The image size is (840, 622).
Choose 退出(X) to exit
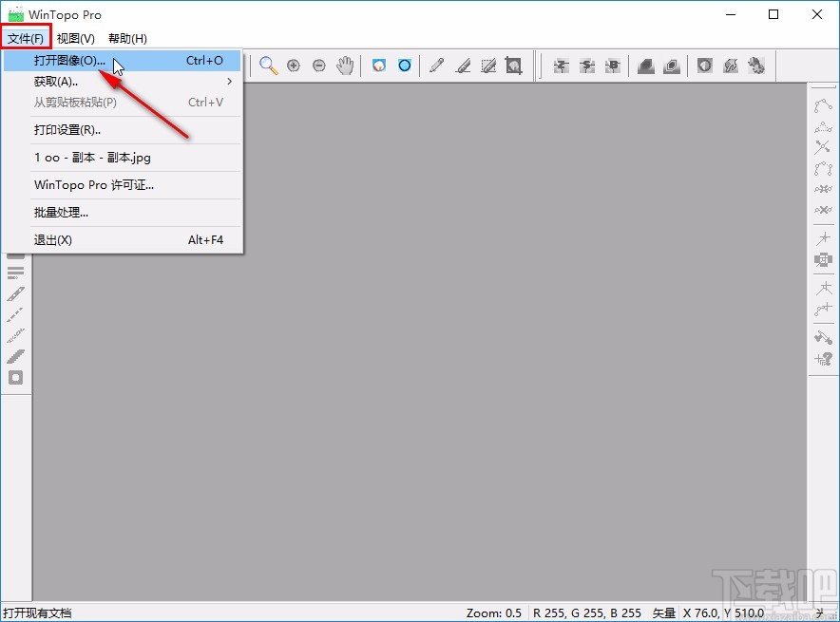123,240
